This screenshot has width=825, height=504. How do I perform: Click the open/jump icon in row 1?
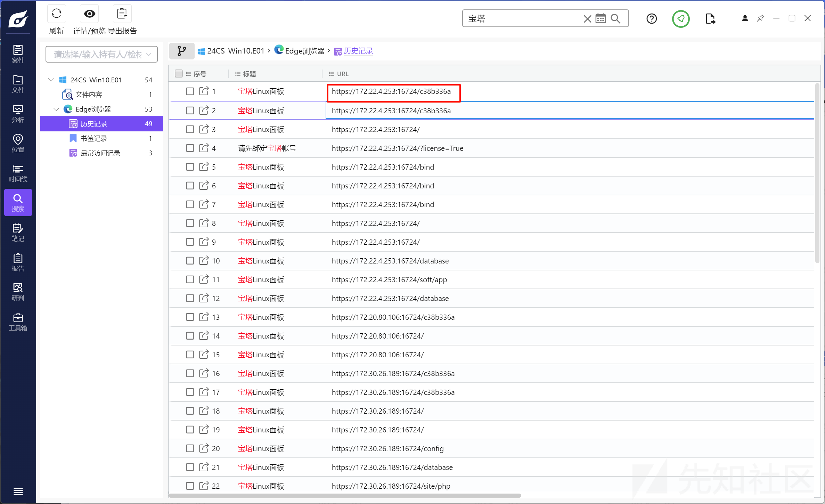[204, 91]
